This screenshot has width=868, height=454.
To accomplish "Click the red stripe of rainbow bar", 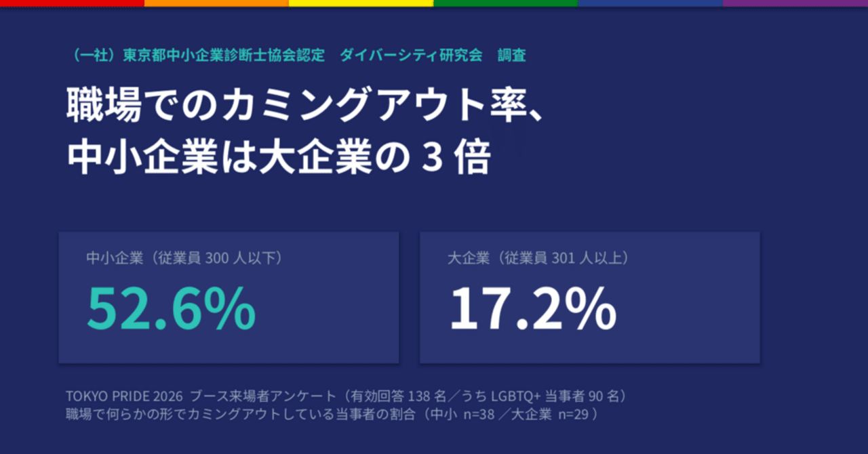I will point(72,3).
